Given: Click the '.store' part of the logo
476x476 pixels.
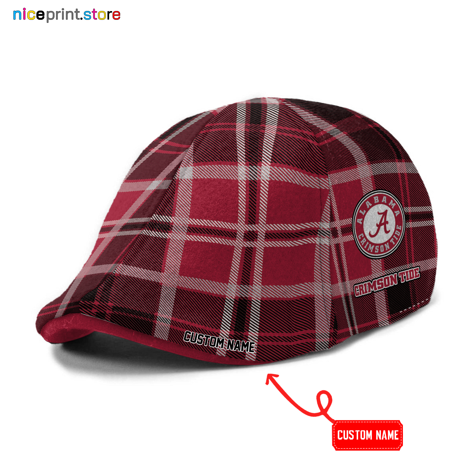Looking at the screenshot, I should [101, 15].
